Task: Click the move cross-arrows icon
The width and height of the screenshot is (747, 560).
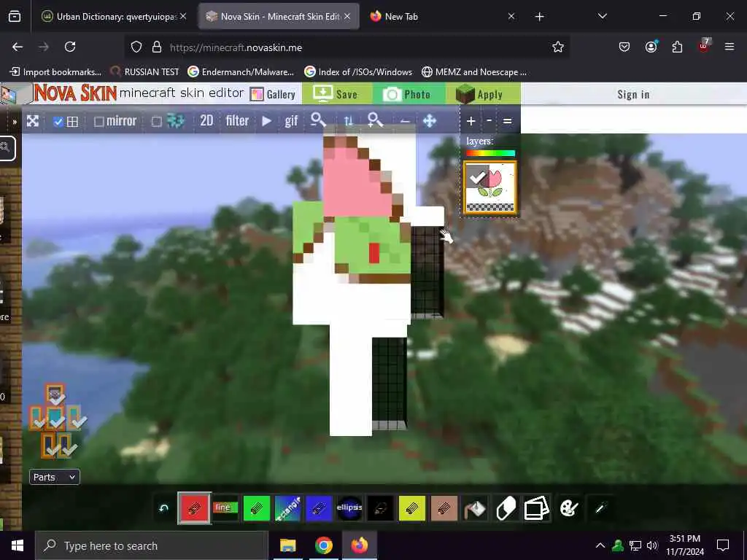Action: (429, 121)
